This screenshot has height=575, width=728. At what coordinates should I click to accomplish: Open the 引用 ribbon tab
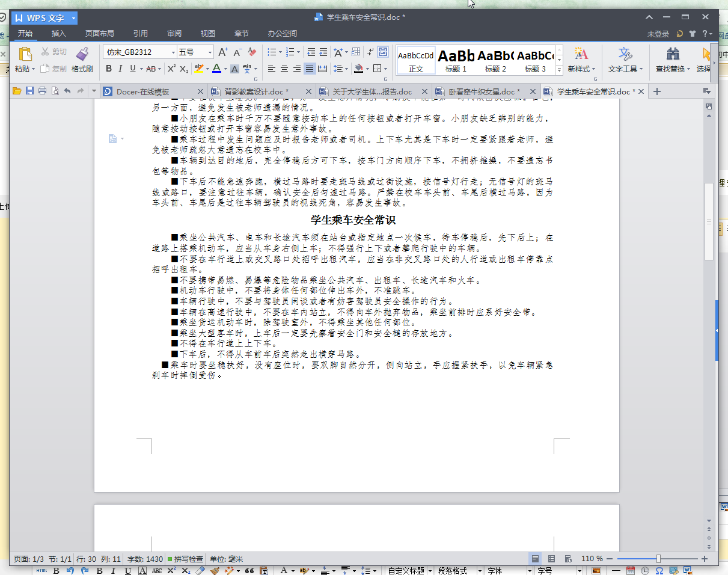click(x=141, y=34)
